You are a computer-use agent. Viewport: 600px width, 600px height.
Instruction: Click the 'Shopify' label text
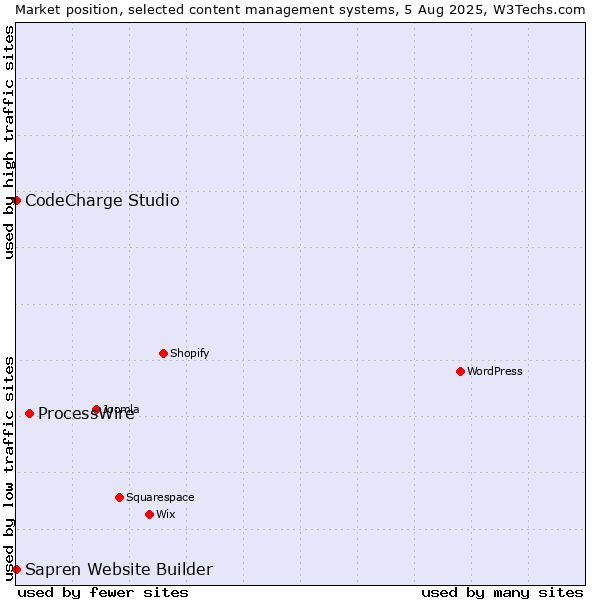tap(189, 353)
